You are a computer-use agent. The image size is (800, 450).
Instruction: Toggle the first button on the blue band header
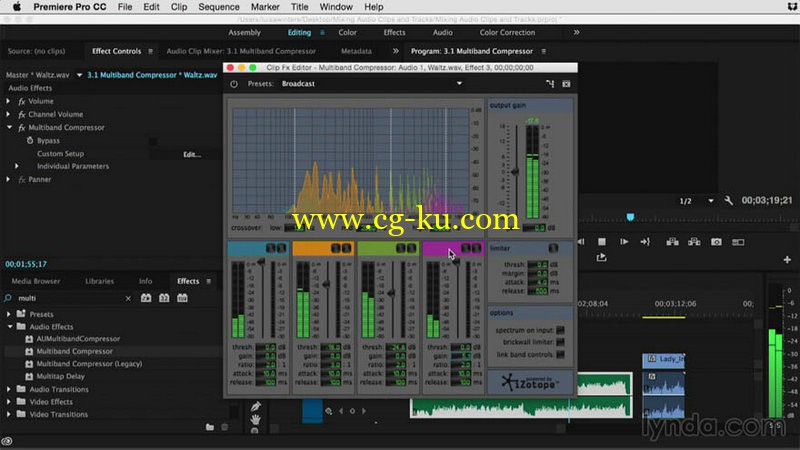coord(271,248)
